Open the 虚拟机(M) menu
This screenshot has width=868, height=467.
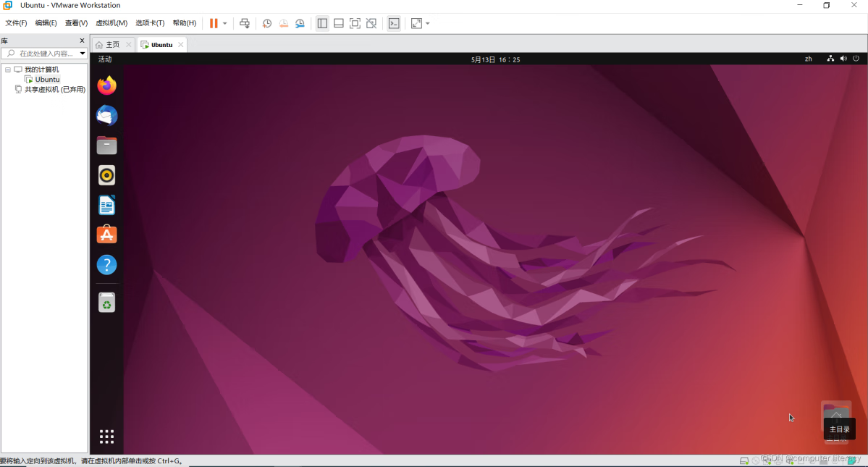tap(111, 23)
